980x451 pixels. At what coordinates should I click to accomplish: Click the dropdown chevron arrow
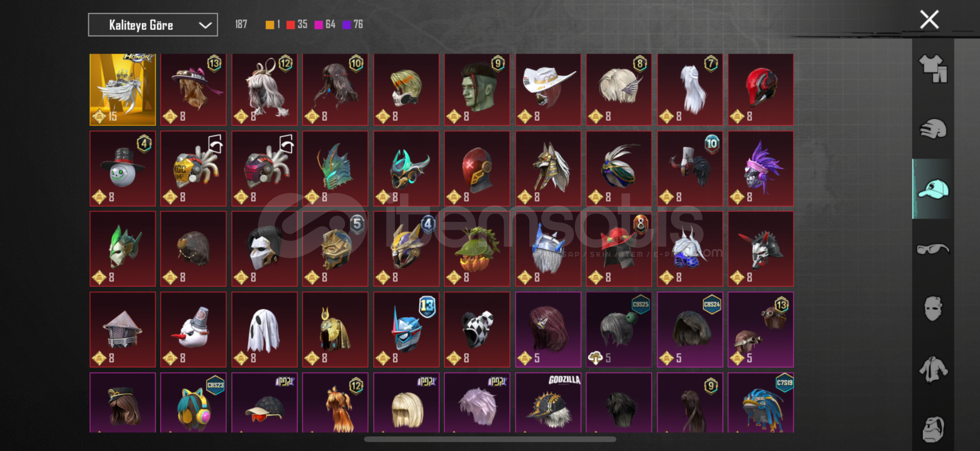(205, 25)
